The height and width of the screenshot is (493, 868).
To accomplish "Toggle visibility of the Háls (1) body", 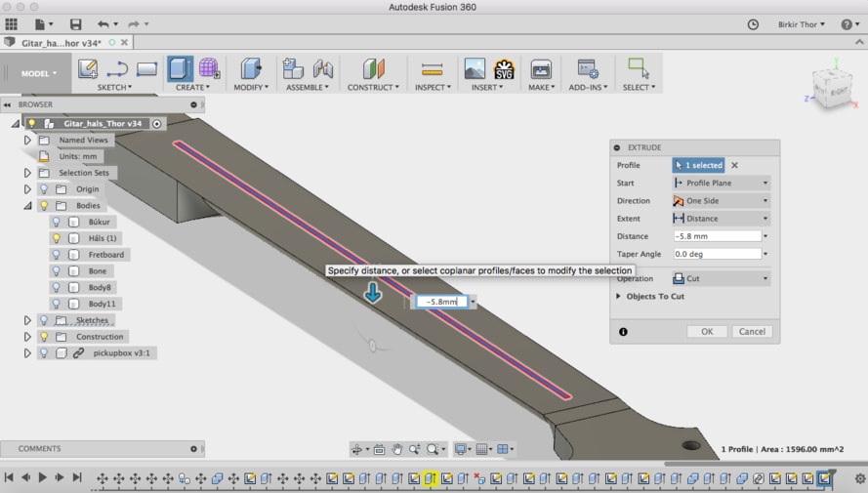I will 56,238.
